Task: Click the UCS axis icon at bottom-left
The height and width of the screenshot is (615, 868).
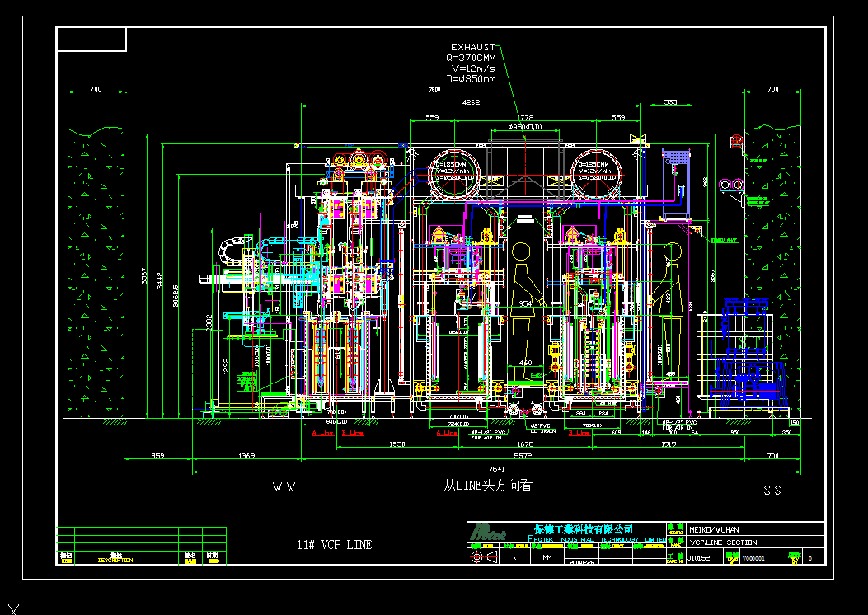Action: click(13, 609)
